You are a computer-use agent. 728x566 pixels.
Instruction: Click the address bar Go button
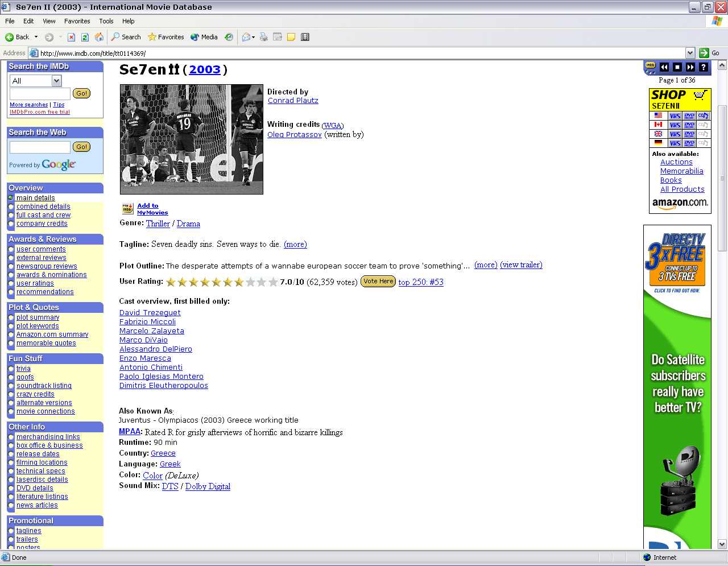pyautogui.click(x=710, y=53)
